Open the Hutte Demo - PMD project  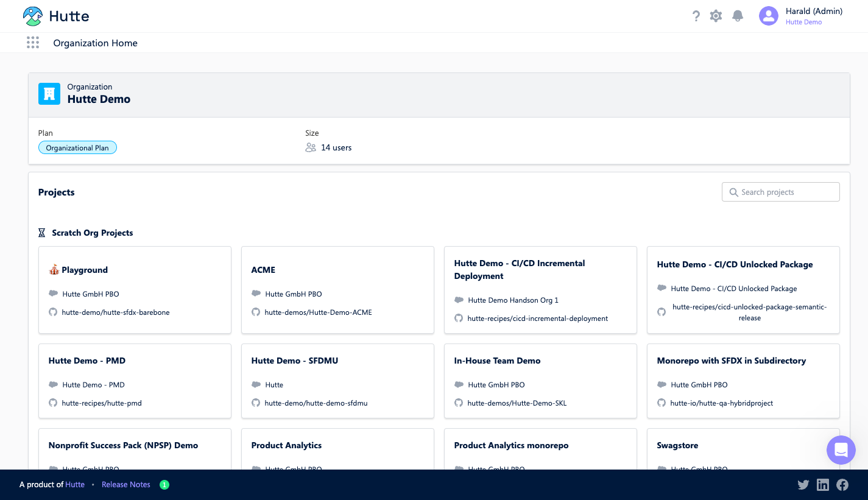(x=135, y=381)
